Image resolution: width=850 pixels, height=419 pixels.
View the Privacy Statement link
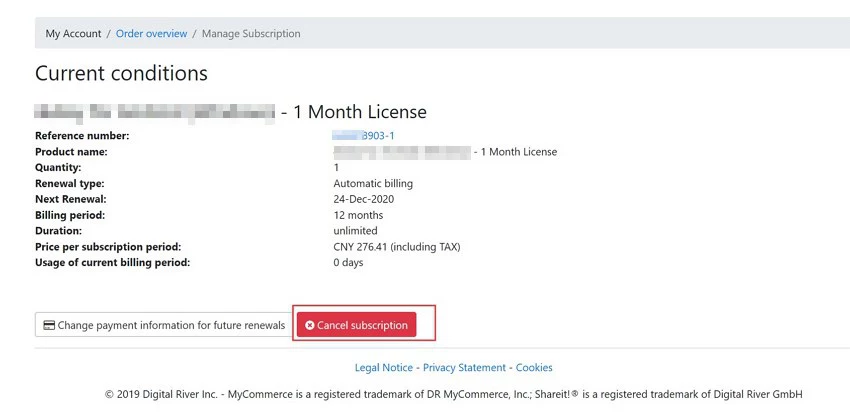[x=464, y=367]
